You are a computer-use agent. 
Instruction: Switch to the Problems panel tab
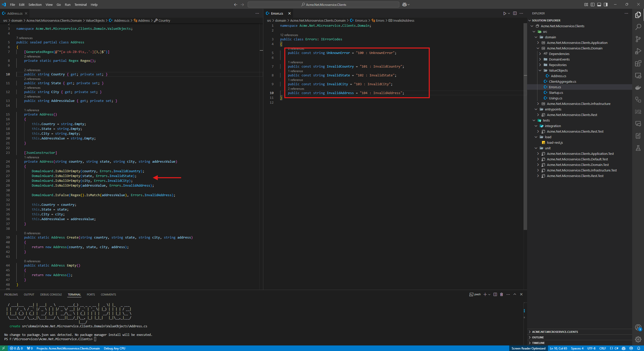point(11,295)
